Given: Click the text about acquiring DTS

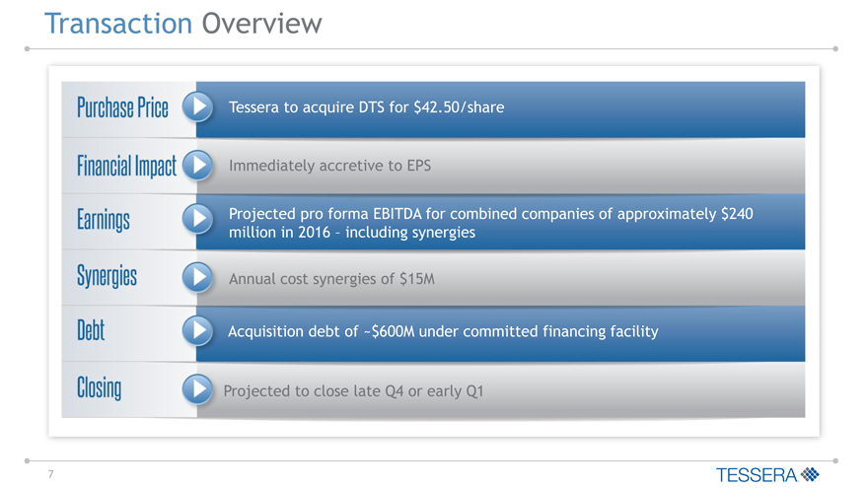Looking at the screenshot, I should (x=366, y=107).
